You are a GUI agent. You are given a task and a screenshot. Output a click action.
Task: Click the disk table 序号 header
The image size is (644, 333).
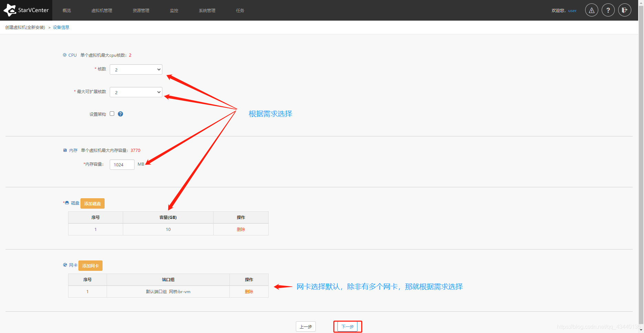coord(96,218)
